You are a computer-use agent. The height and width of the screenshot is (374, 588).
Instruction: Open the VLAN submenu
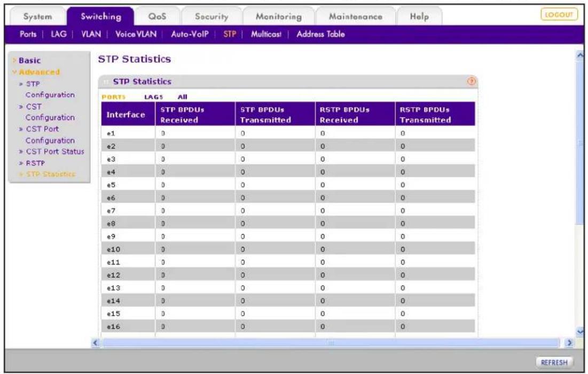(x=91, y=34)
